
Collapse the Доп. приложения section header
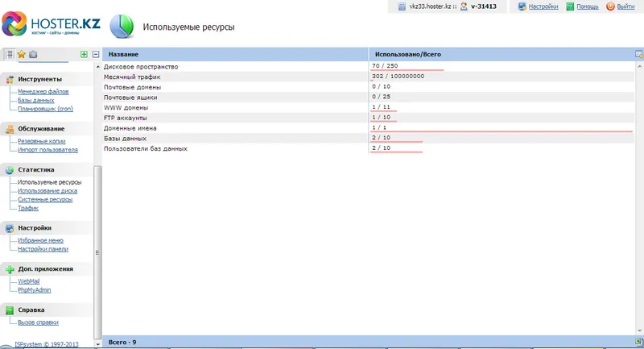click(46, 269)
